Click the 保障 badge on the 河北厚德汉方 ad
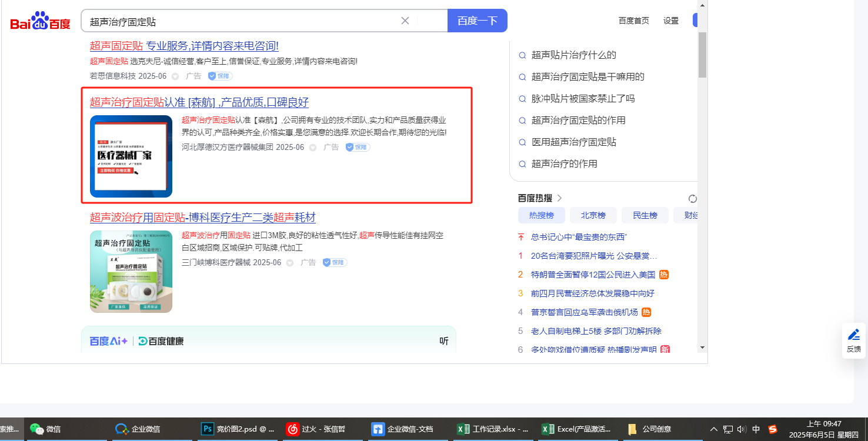This screenshot has height=441, width=868. tap(358, 147)
